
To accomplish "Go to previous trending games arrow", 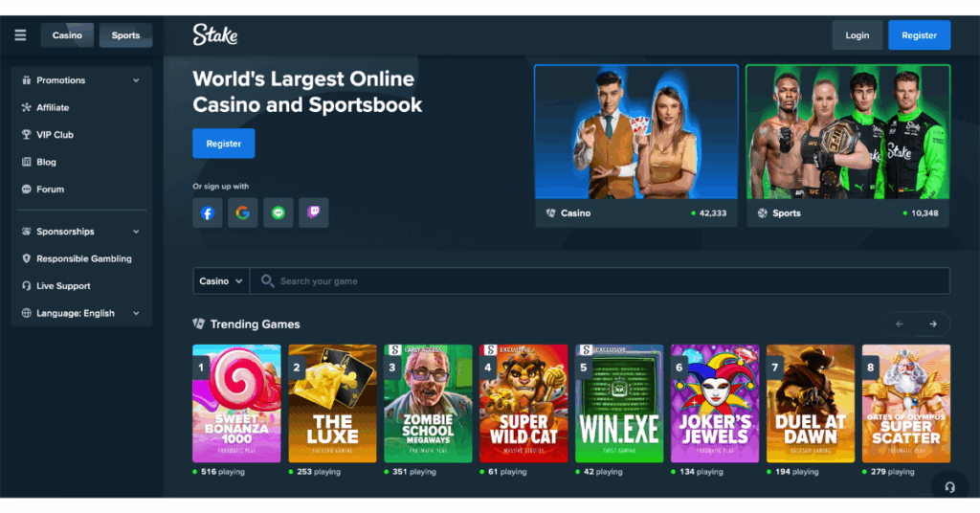I will [x=900, y=323].
